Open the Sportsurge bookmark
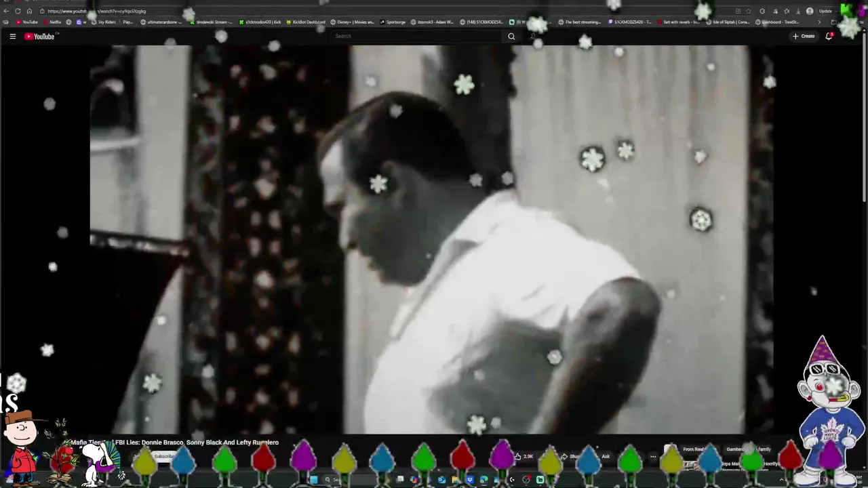 (x=393, y=22)
